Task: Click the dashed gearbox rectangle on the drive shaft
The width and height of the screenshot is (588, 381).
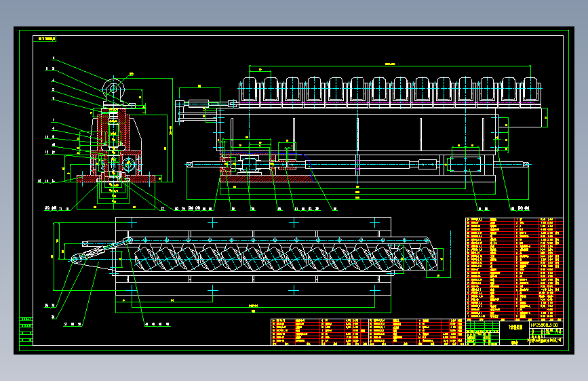Action: pyautogui.click(x=465, y=164)
